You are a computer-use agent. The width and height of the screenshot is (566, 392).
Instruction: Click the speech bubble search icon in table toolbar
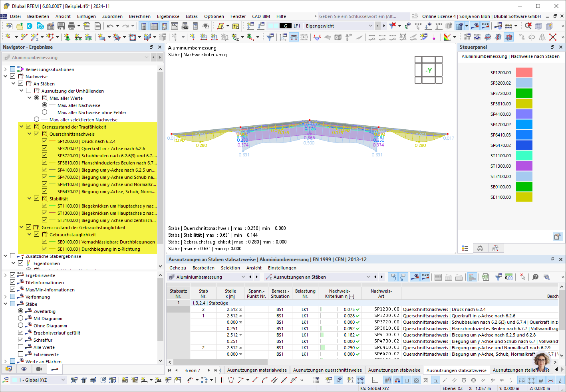click(535, 277)
